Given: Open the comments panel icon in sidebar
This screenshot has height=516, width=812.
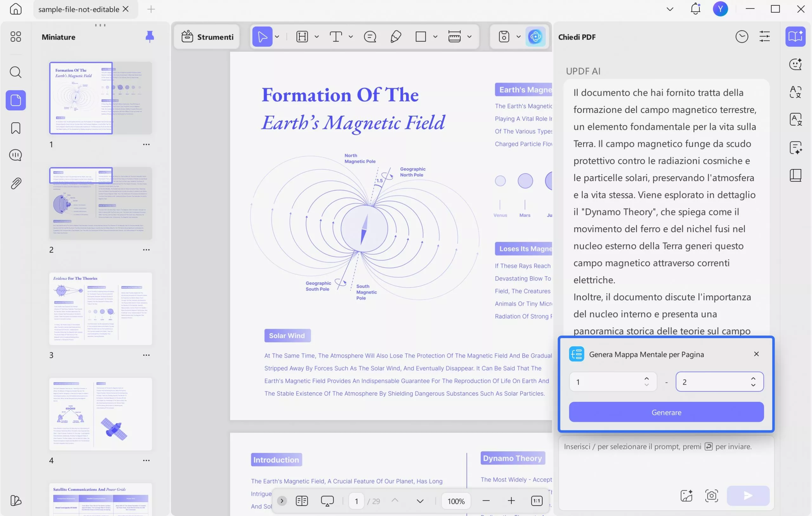Looking at the screenshot, I should pos(16,155).
